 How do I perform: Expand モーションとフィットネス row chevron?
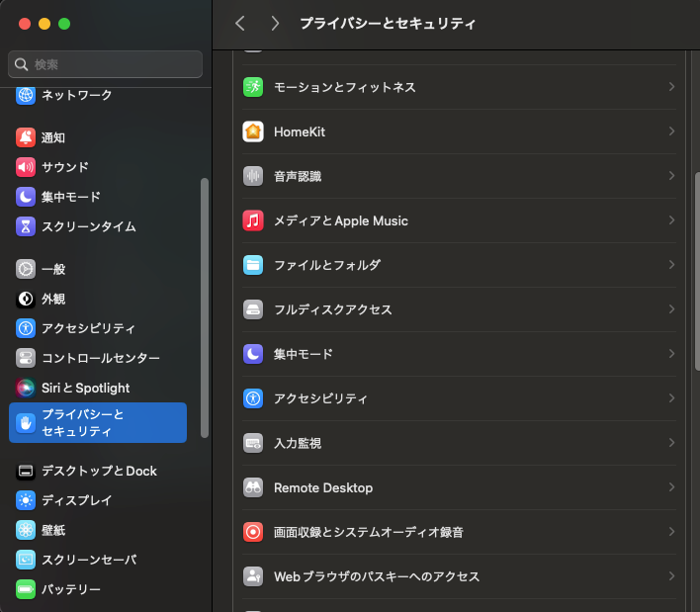click(671, 87)
